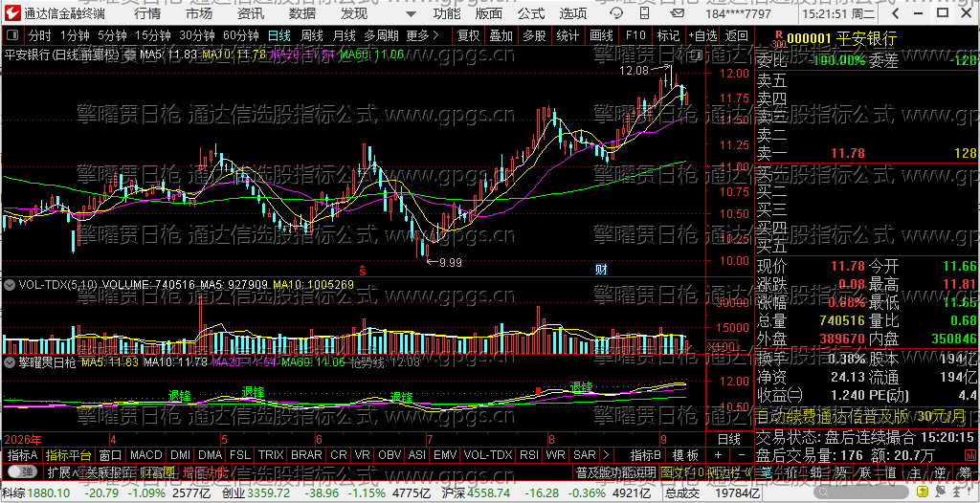
Task: Show more indicators with arrow after SAR
Action: 605,455
